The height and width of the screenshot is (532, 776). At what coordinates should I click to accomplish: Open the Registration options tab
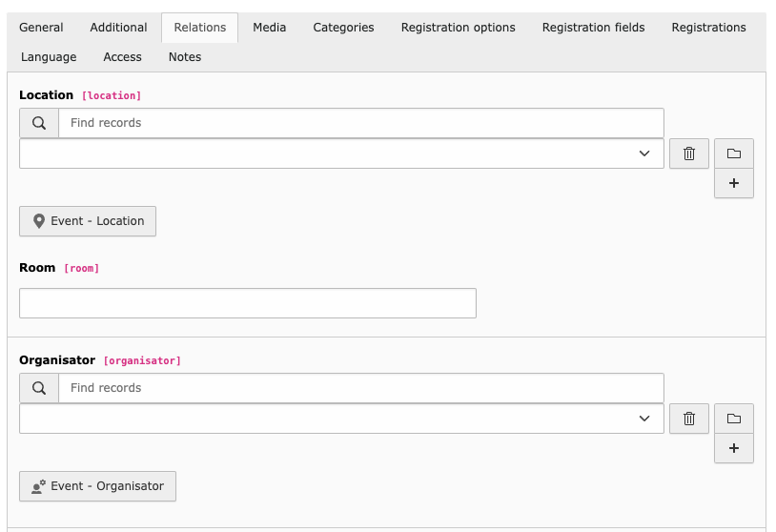tap(458, 28)
